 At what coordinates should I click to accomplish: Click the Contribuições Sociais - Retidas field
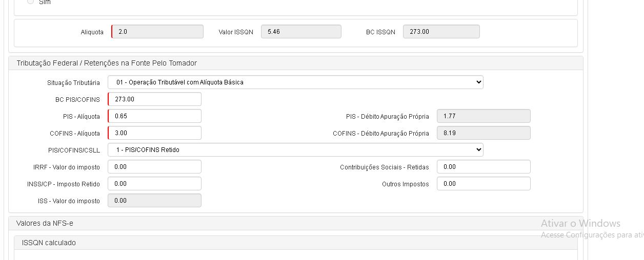click(484, 167)
